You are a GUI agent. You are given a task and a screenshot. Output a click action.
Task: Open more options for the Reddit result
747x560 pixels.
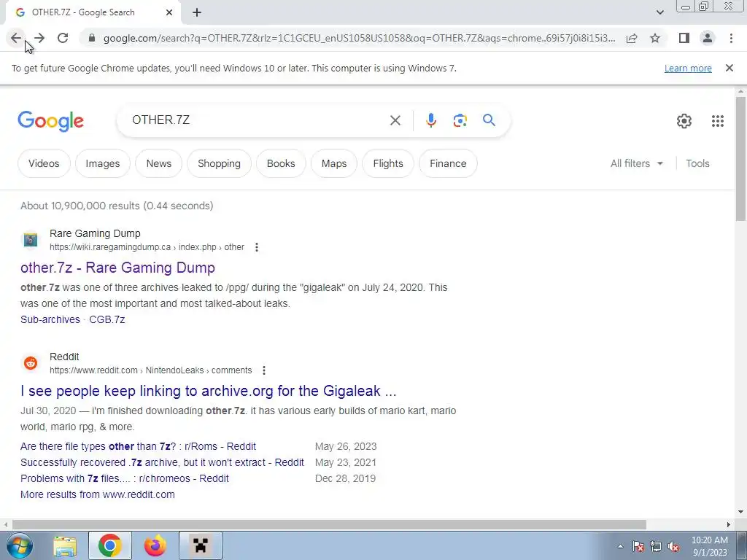point(264,370)
